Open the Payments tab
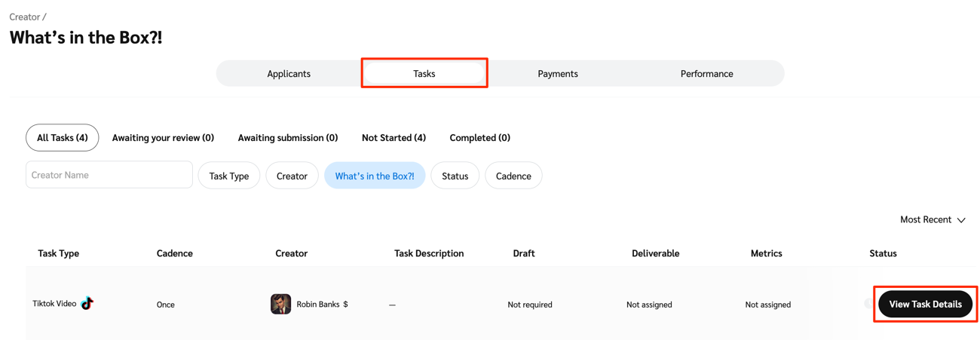 coord(558,74)
